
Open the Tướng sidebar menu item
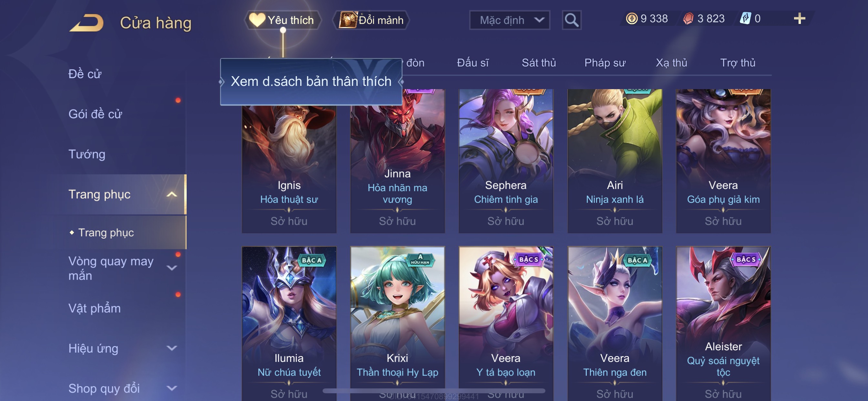pos(87,154)
